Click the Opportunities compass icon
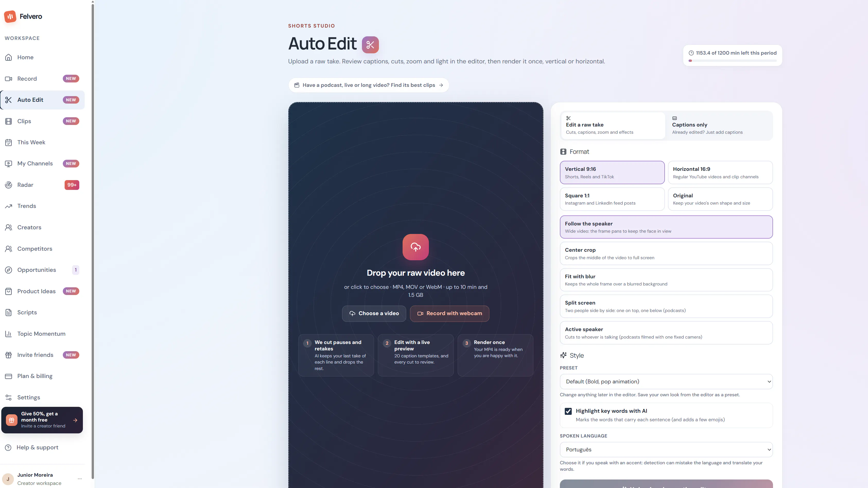The height and width of the screenshot is (488, 868). (9, 270)
